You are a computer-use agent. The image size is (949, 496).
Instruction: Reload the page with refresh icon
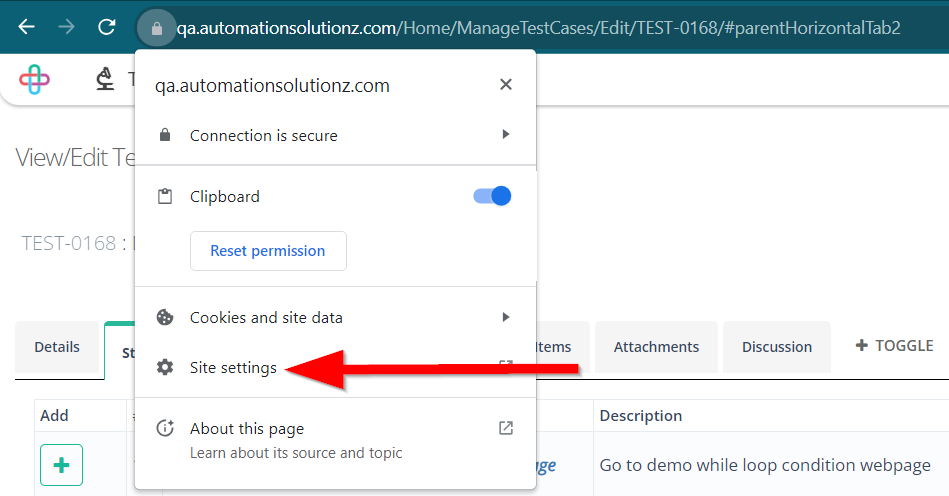pyautogui.click(x=107, y=27)
